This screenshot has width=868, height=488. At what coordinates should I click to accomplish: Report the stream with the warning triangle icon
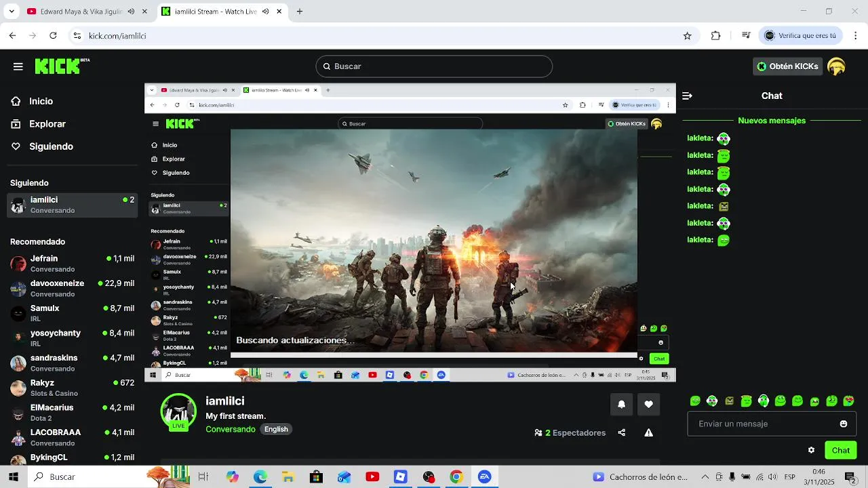pyautogui.click(x=649, y=432)
